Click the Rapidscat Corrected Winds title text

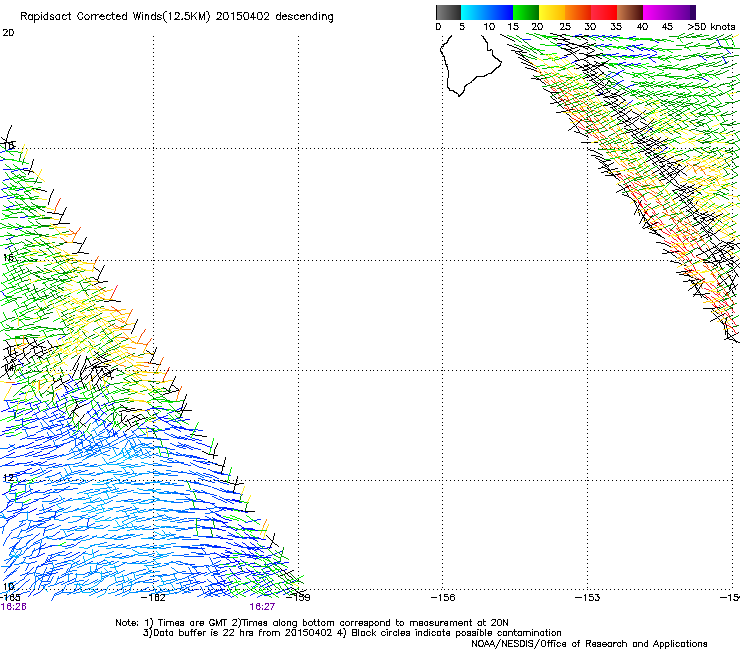(x=177, y=17)
